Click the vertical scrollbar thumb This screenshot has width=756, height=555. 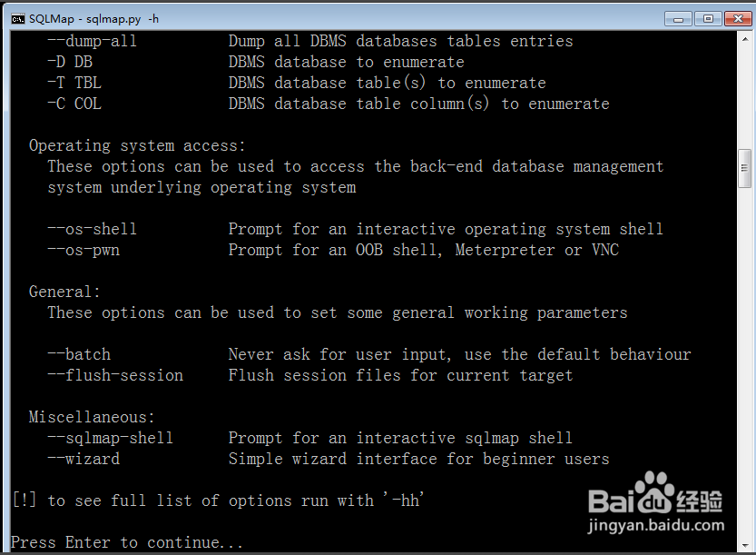point(745,168)
